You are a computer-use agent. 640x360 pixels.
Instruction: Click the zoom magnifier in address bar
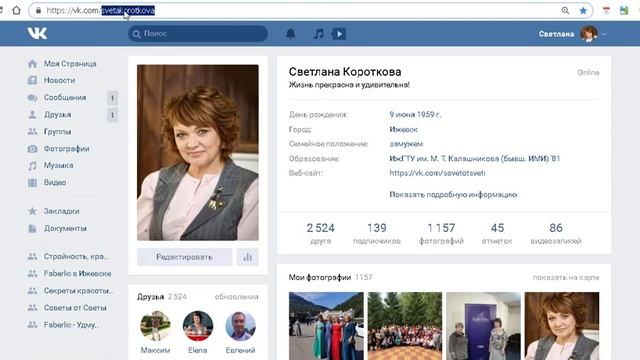click(x=565, y=11)
